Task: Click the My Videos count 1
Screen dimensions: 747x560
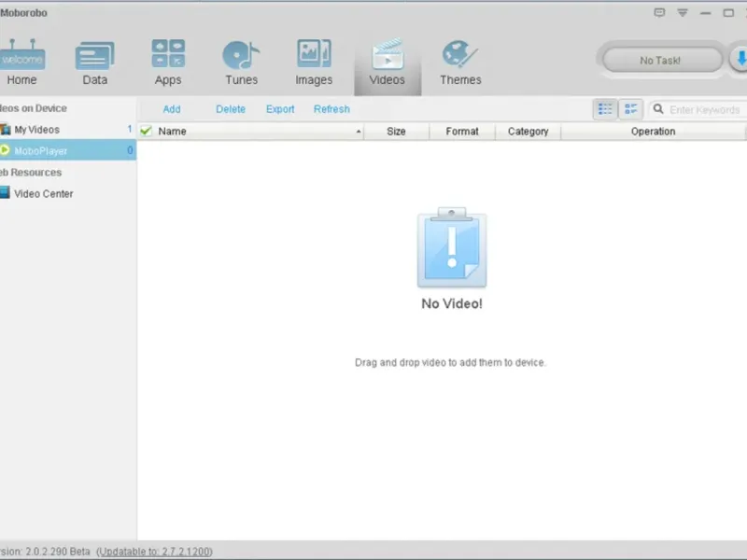Action: pos(130,129)
